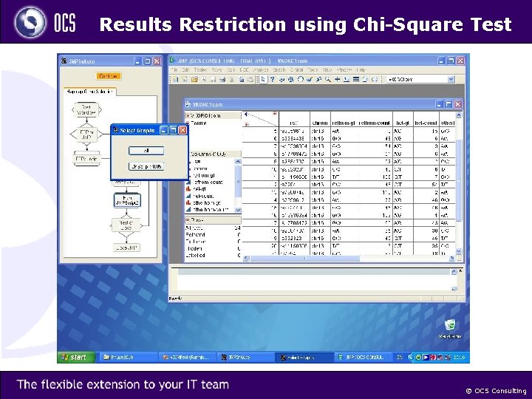
Task: Select het-gt in the Columns list
Action: 199,189
